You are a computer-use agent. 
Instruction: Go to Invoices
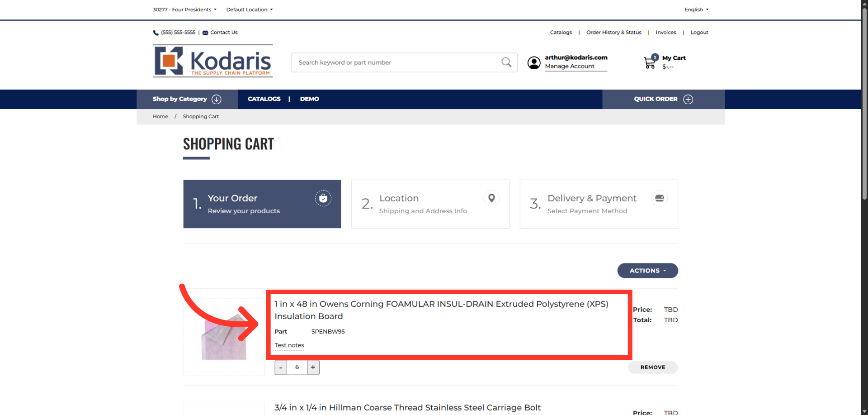click(666, 33)
